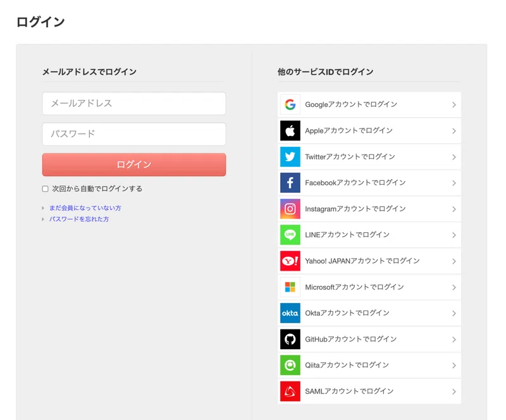Click the blue Okta logo icon
Screen dimensions: 506x420
pyautogui.click(x=290, y=313)
